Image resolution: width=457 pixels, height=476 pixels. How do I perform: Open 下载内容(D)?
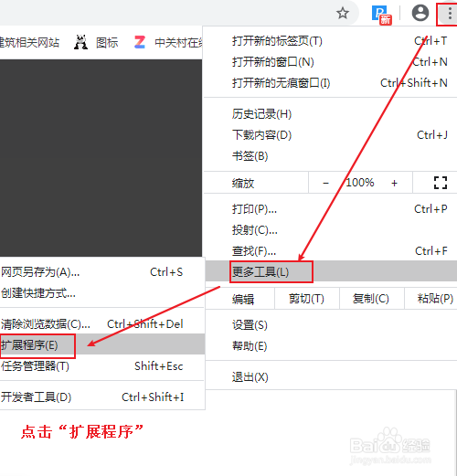330,135
